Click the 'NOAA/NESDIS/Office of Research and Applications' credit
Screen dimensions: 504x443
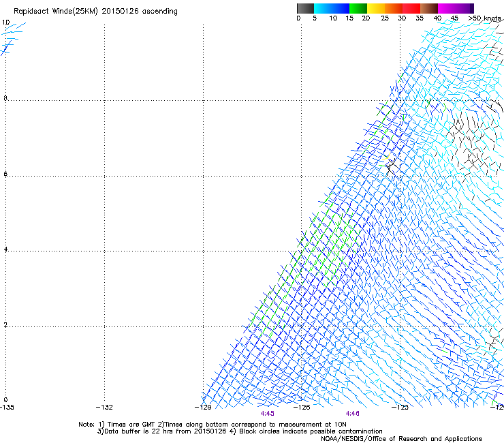click(401, 439)
